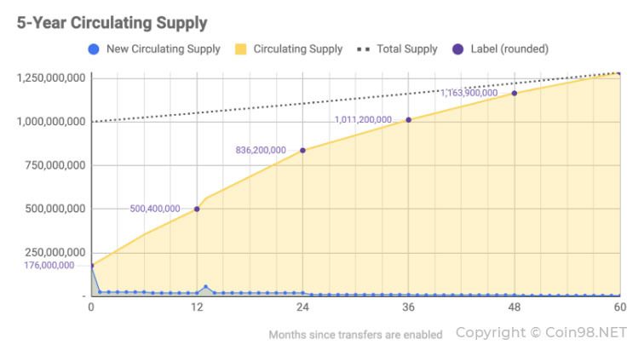This screenshot has width=644, height=350.
Task: Click the blue New Circulating Supply legend dot
Action: tap(94, 49)
